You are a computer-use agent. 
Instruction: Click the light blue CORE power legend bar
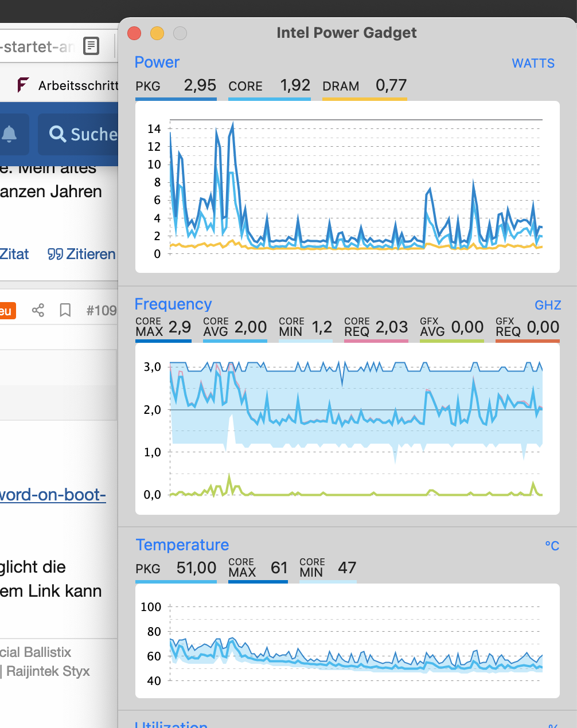pos(270,99)
